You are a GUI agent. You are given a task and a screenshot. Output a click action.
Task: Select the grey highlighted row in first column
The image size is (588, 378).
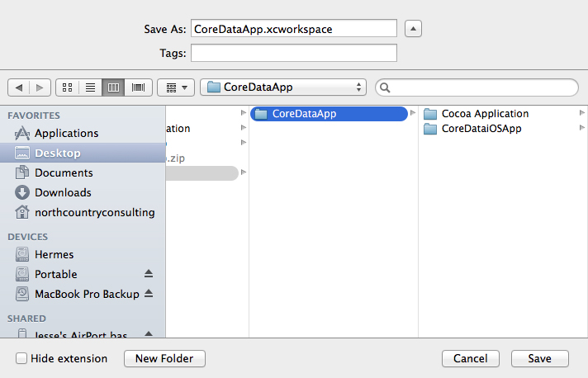coord(202,173)
